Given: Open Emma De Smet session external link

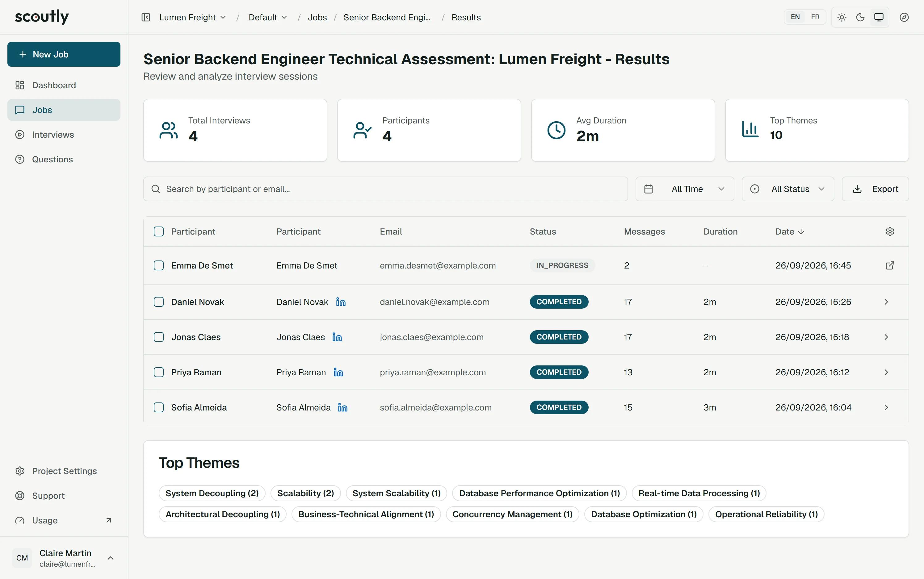Looking at the screenshot, I should (890, 265).
